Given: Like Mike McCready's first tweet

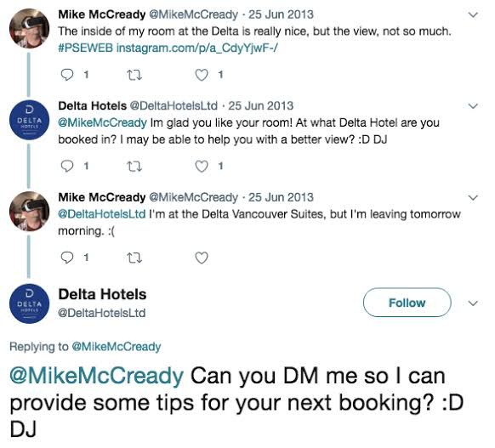Looking at the screenshot, I should (202, 75).
